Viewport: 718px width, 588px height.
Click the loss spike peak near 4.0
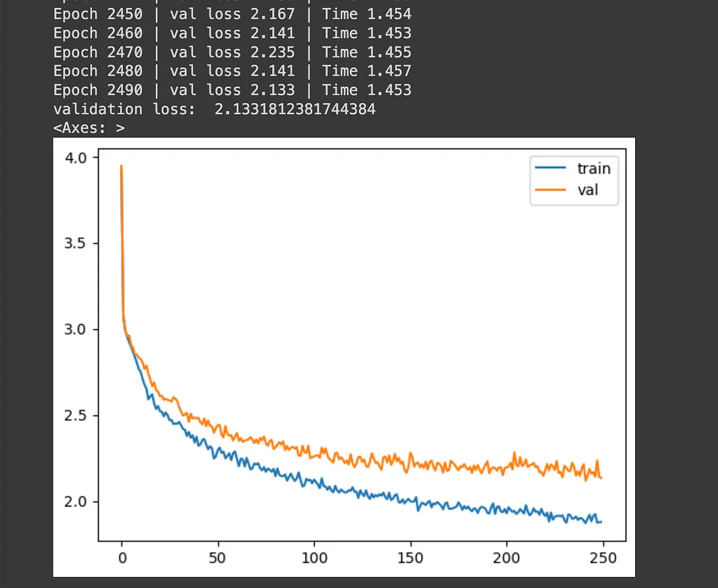click(121, 166)
